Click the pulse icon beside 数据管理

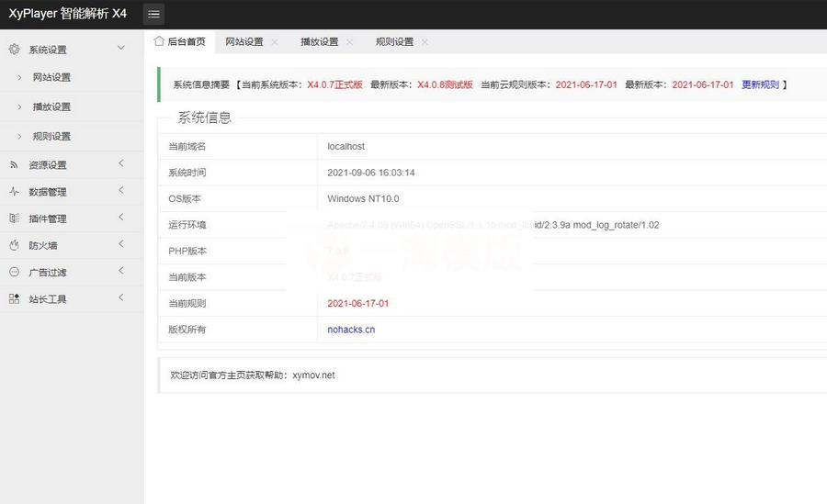(x=13, y=192)
